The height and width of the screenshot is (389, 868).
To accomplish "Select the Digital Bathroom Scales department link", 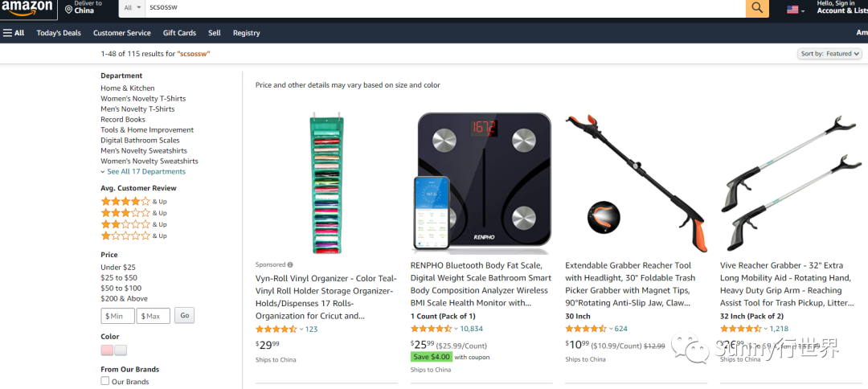I will [x=140, y=140].
